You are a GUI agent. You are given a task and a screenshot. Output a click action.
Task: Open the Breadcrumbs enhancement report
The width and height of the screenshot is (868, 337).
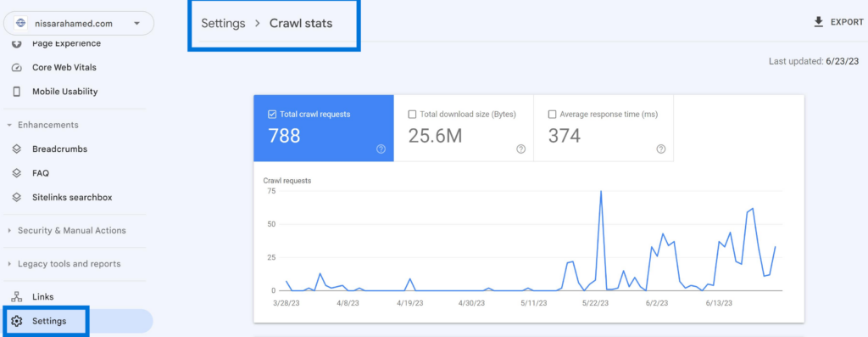pyautogui.click(x=60, y=149)
